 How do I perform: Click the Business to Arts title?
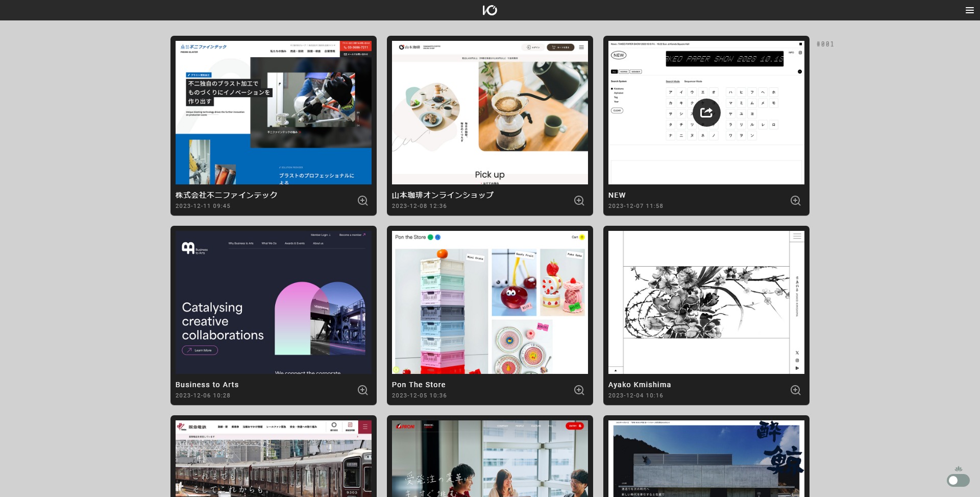pyautogui.click(x=207, y=385)
